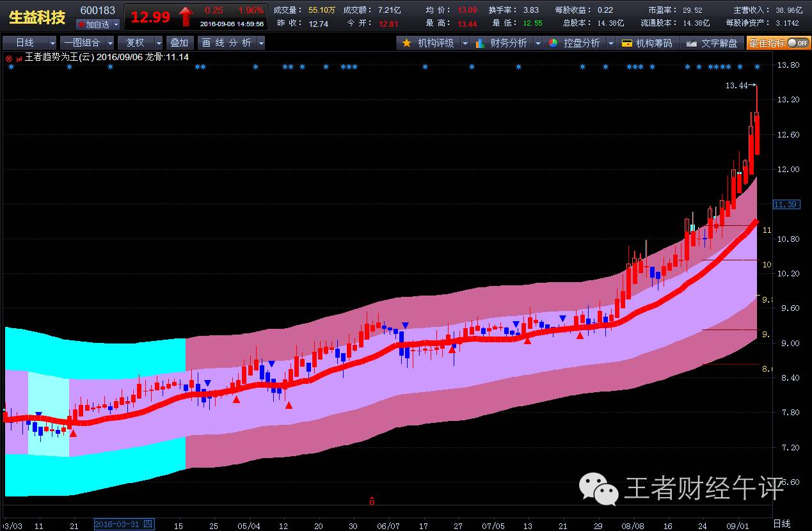Screen dimensions: 812x531
Task: Click the 叠加 overlay button
Action: click(x=179, y=43)
